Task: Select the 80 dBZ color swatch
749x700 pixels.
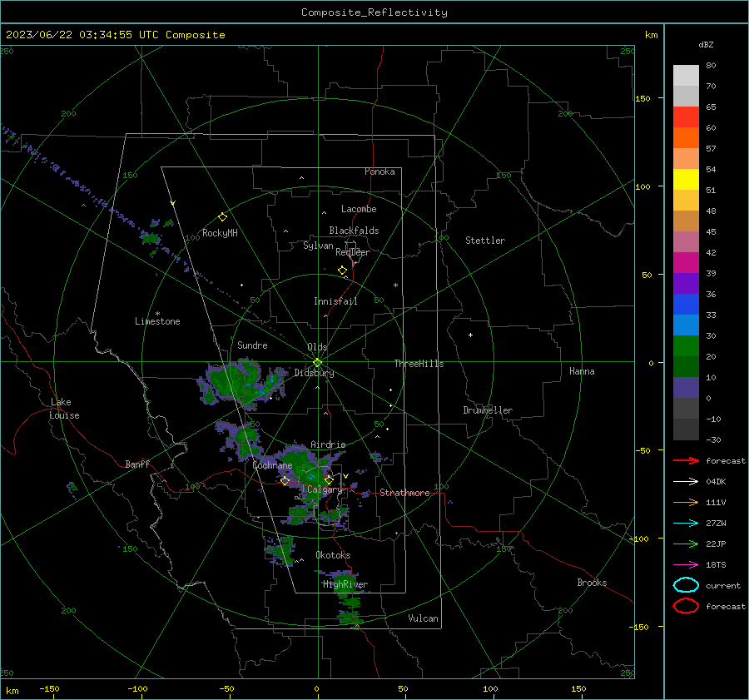Action: tap(686, 75)
